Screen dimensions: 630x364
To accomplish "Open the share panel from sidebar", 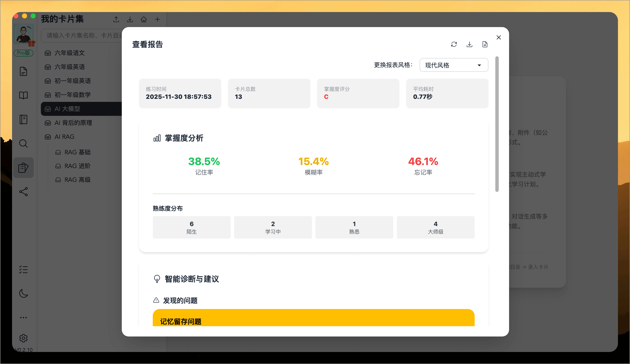I will pyautogui.click(x=23, y=192).
